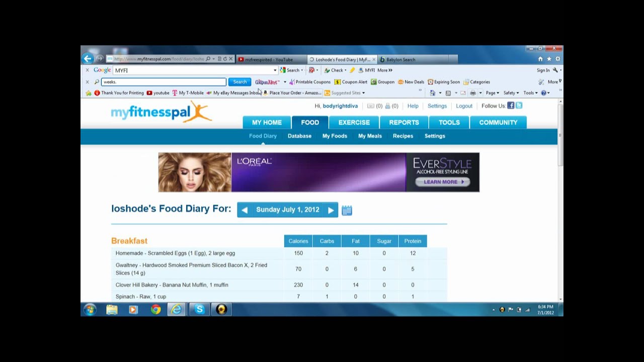Image resolution: width=644 pixels, height=362 pixels.
Task: Open the favorites star icon
Action: click(x=549, y=59)
